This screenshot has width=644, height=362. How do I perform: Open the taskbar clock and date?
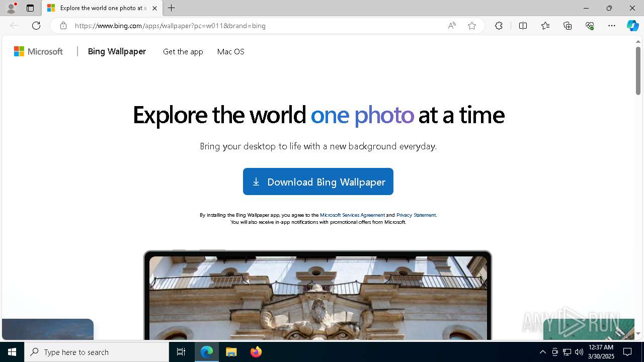click(601, 352)
